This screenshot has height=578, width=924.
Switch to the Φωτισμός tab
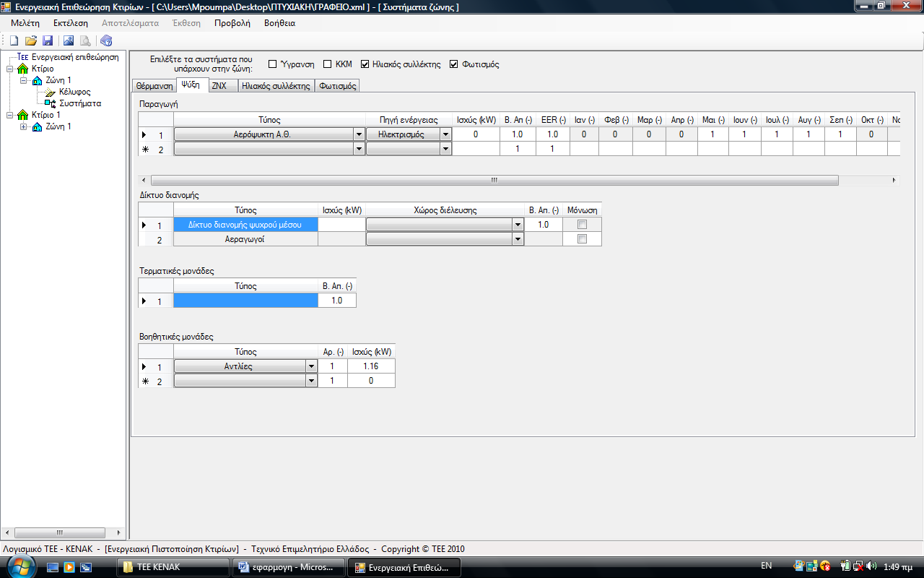[337, 86]
